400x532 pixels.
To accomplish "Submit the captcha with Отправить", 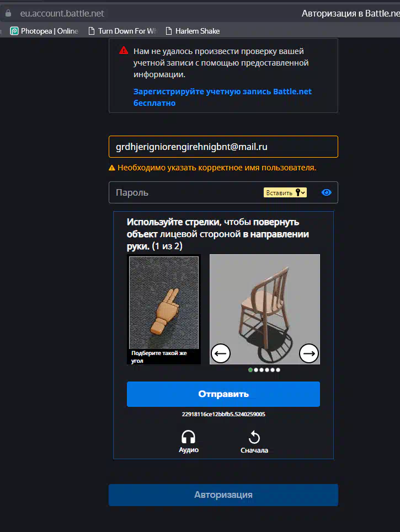I will pos(223,394).
